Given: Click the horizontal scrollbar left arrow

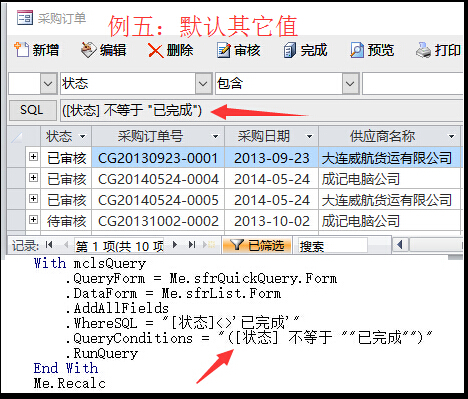Looking at the screenshot, I should (400, 245).
